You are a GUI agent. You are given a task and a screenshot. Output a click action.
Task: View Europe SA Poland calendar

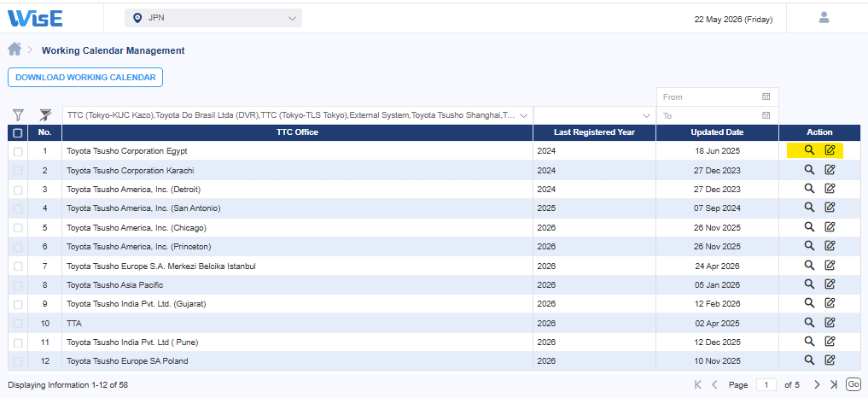[809, 360]
